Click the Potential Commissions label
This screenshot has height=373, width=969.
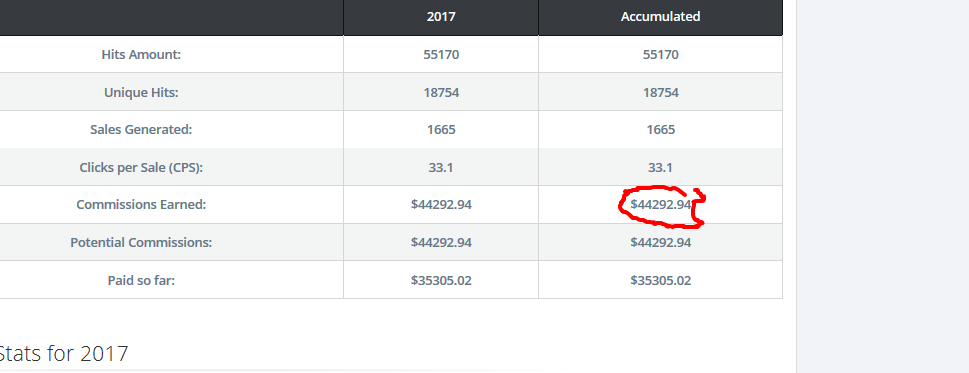pos(141,243)
